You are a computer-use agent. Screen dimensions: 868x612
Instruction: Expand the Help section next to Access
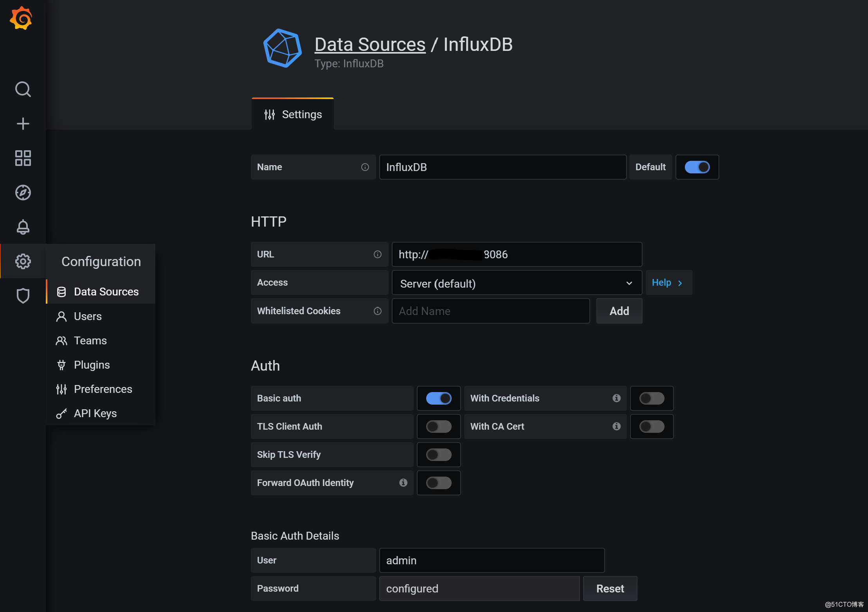pos(668,283)
